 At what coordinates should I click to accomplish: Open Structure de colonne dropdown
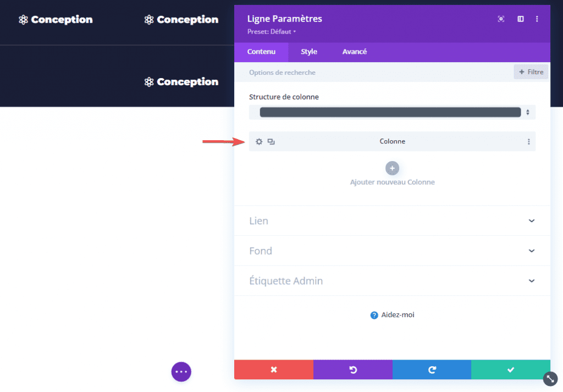[392, 112]
